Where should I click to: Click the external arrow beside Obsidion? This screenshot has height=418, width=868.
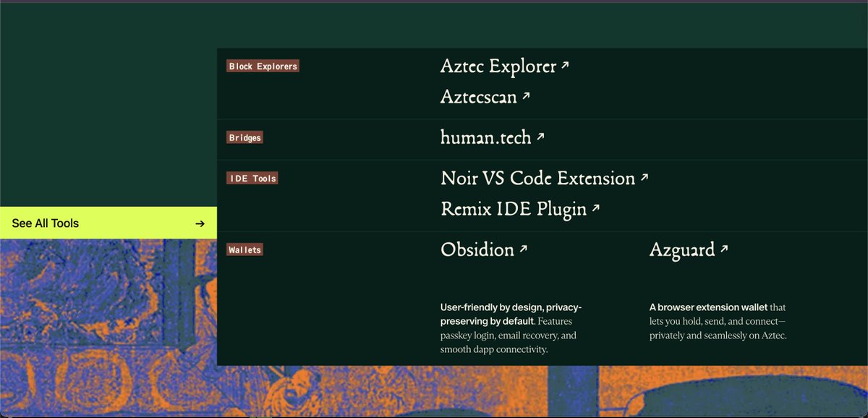tap(524, 249)
